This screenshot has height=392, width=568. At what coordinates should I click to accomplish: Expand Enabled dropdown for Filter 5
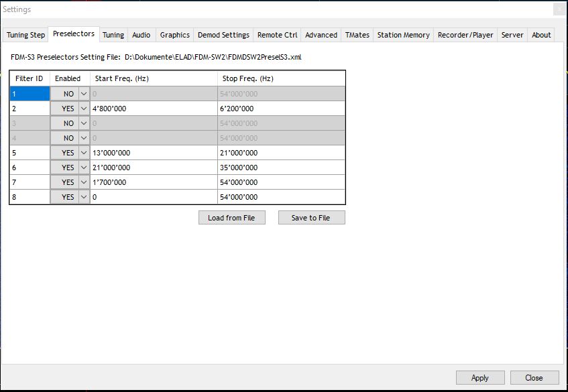pos(84,153)
